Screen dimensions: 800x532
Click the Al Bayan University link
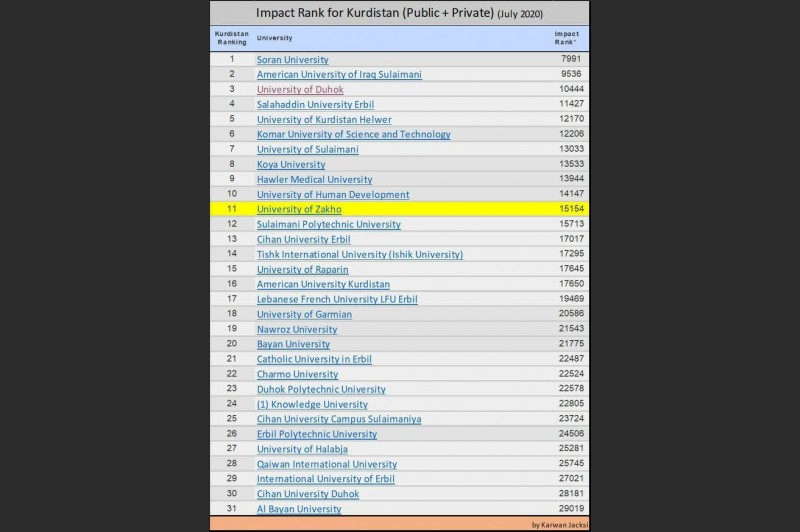[299, 509]
